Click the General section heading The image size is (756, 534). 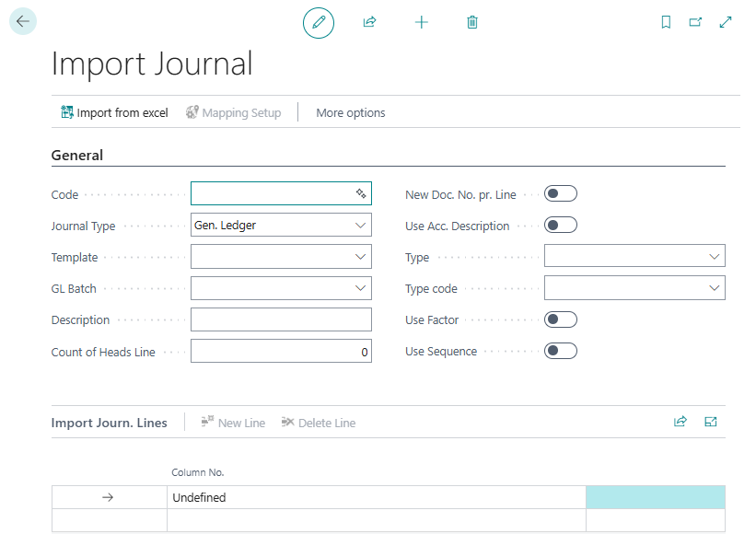point(77,156)
